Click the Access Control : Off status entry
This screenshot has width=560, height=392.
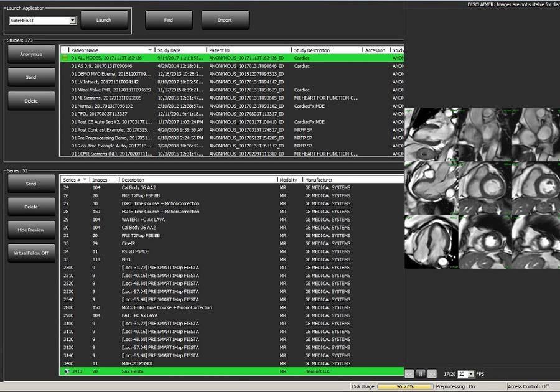tap(528, 386)
